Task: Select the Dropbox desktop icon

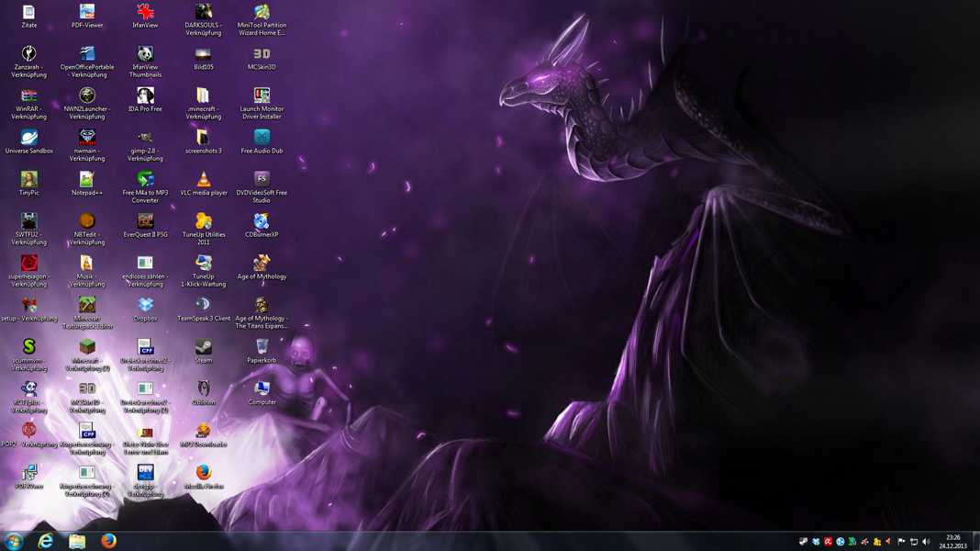Action: tap(145, 305)
